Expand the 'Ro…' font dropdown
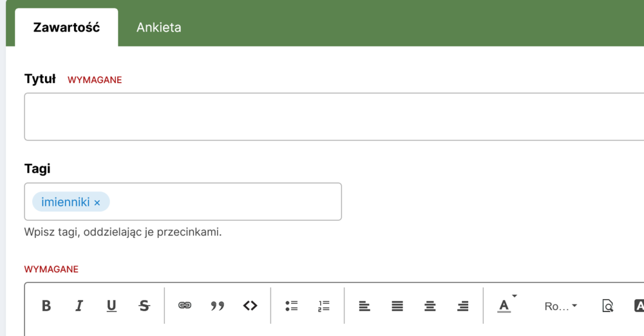The height and width of the screenshot is (336, 644). click(x=560, y=306)
